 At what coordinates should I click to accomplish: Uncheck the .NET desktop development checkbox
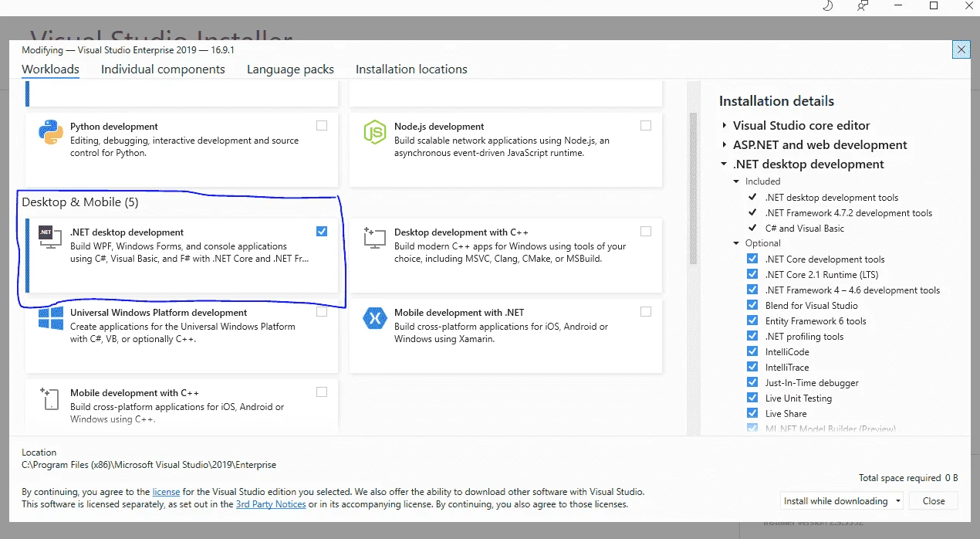point(322,231)
